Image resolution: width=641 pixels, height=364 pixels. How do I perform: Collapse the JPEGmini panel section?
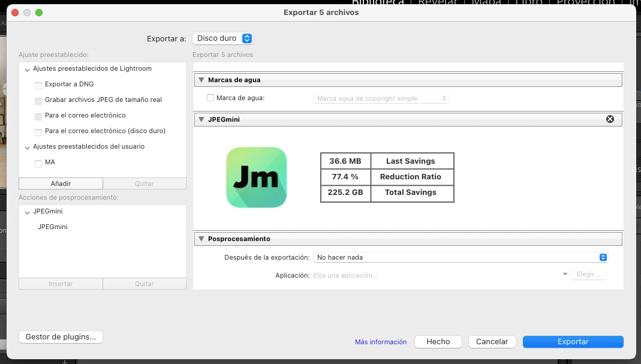[201, 119]
